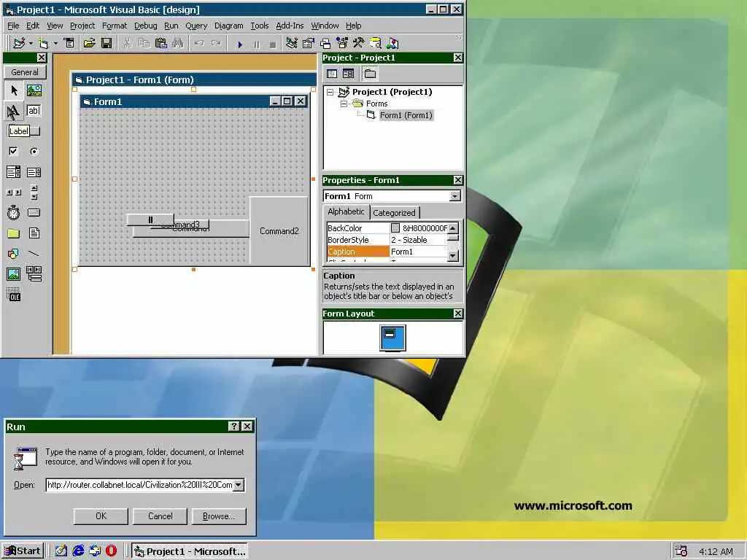Click the Visual Component Manager toolbar icon
Viewport: 747px width, 560px height.
392,43
